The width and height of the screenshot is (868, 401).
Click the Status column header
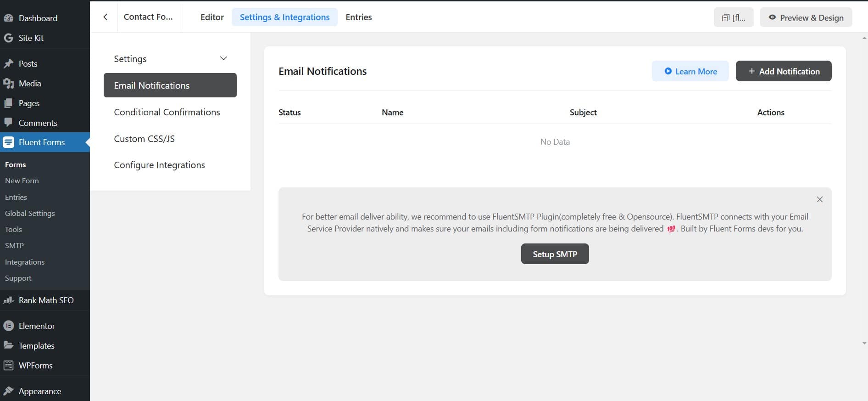[289, 112]
